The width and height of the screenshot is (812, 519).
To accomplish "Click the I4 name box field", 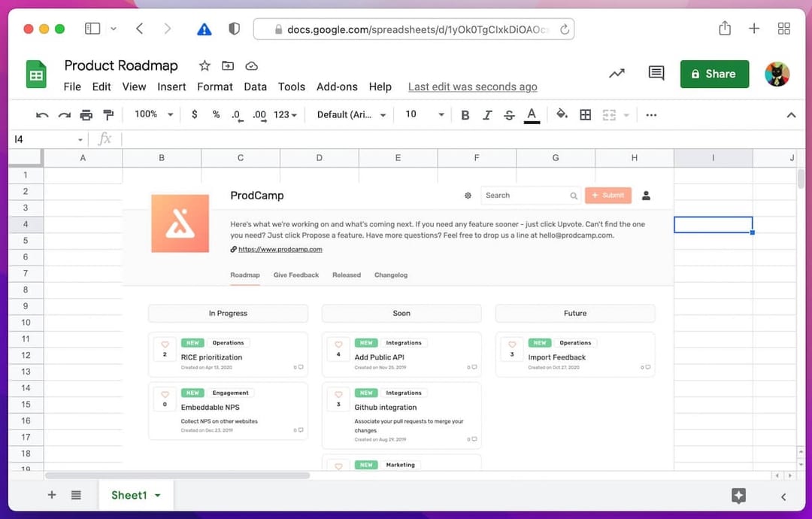I will coord(44,139).
